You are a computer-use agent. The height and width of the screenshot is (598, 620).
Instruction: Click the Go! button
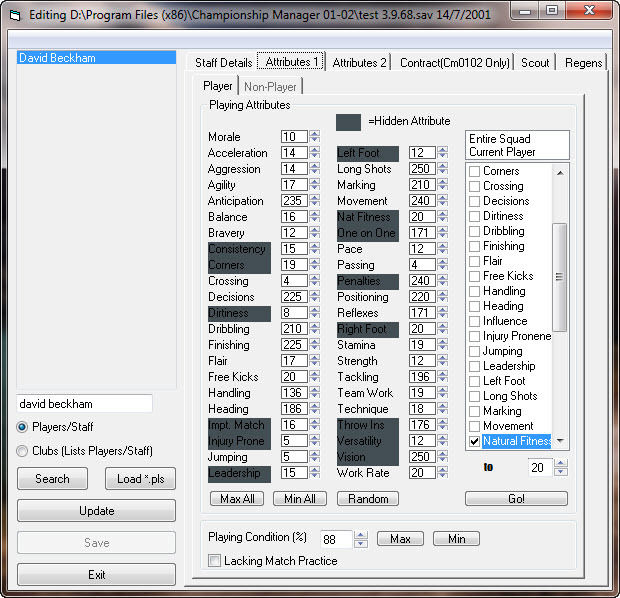pos(516,499)
